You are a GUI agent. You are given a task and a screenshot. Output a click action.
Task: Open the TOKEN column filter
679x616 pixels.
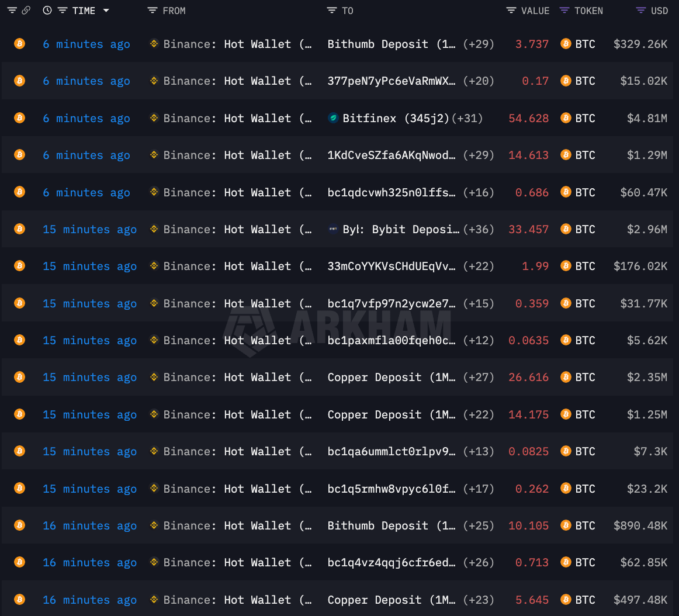coord(564,11)
